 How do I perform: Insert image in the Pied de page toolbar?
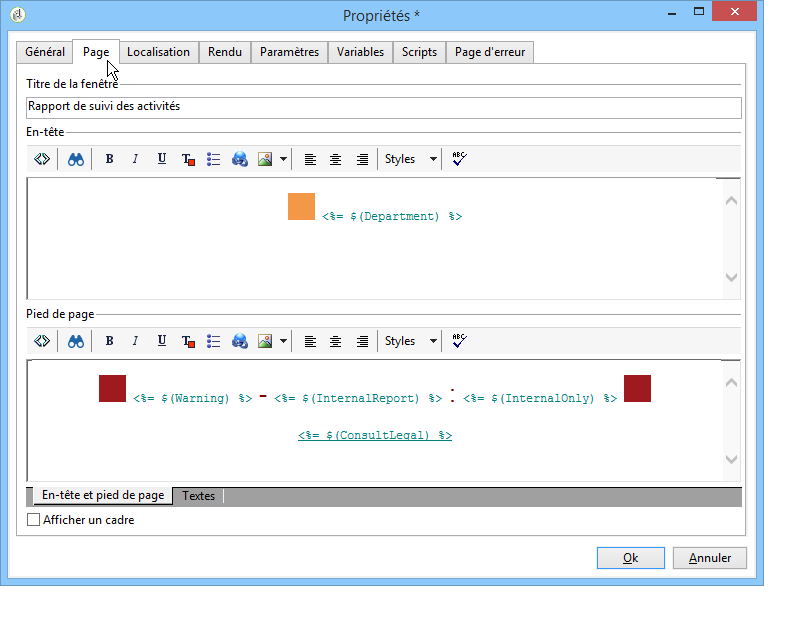[x=265, y=341]
